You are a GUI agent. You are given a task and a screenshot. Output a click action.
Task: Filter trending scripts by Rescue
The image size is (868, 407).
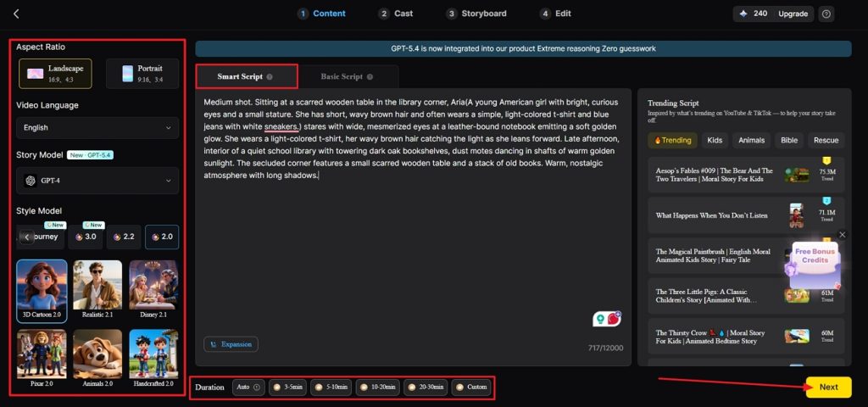826,141
